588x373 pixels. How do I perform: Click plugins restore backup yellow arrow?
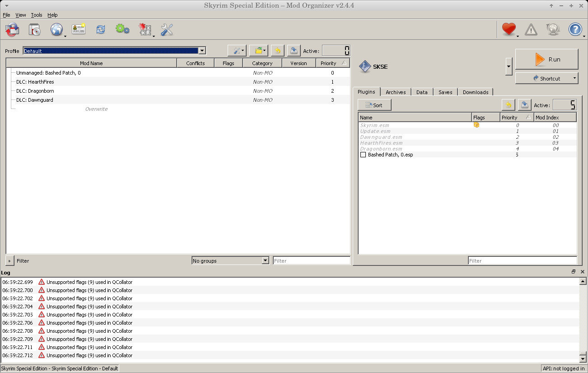509,105
